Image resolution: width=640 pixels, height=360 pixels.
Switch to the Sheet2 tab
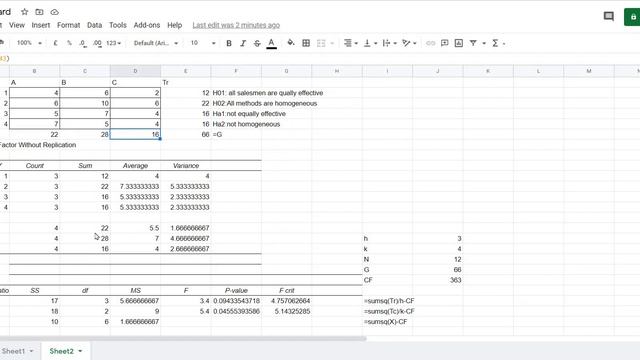click(62, 351)
